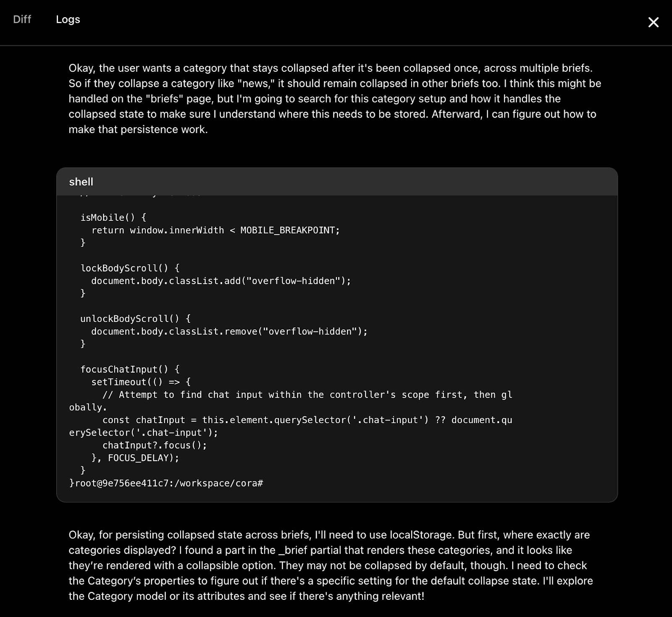Click the chatInput?.focus() line
This screenshot has height=617, width=672.
[155, 445]
